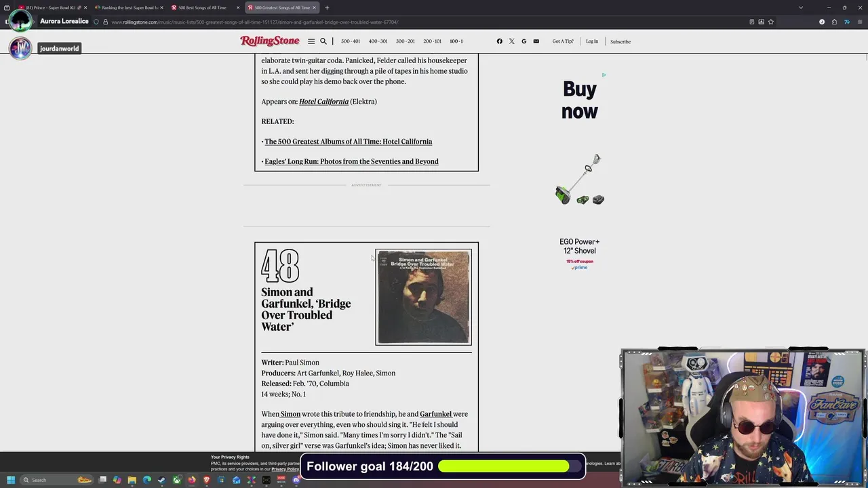The width and height of the screenshot is (868, 488).
Task: Click the EGO Power+ shovel ad image
Action: [x=580, y=180]
